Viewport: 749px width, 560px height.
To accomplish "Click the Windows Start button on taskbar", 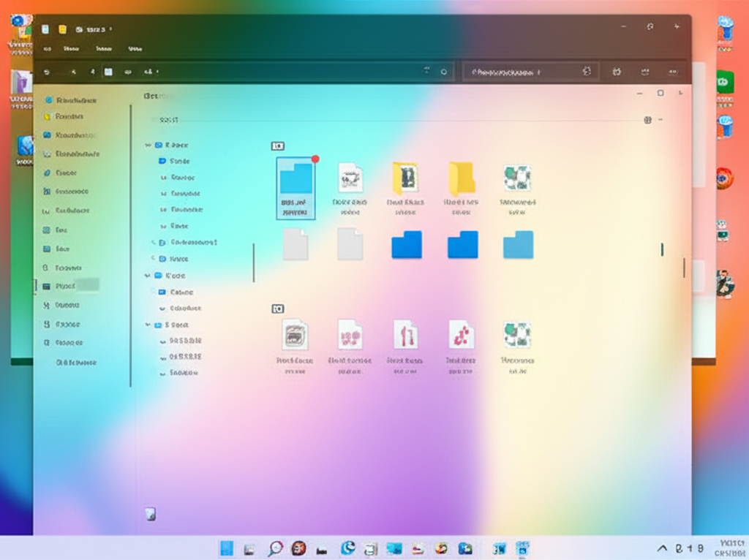I will [x=227, y=548].
